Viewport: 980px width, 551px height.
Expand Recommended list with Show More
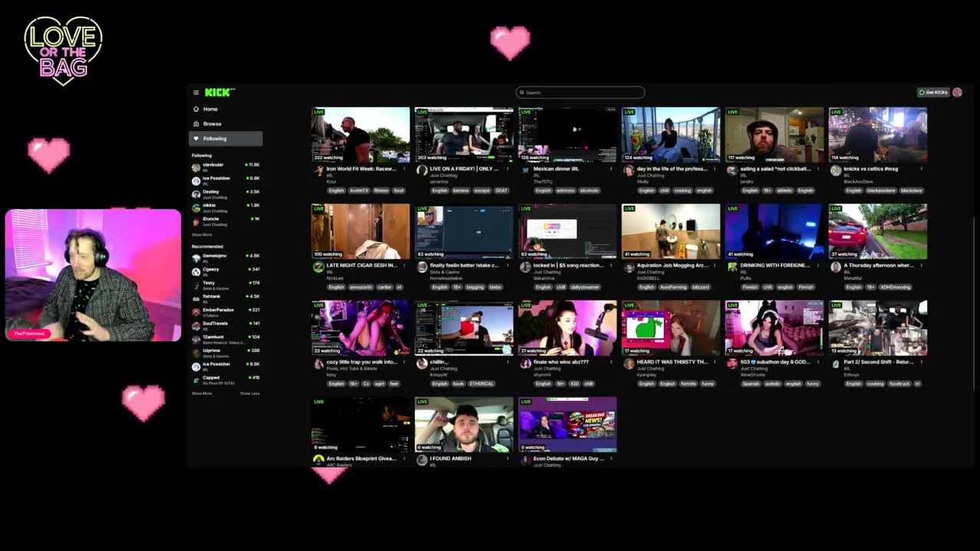pos(202,393)
